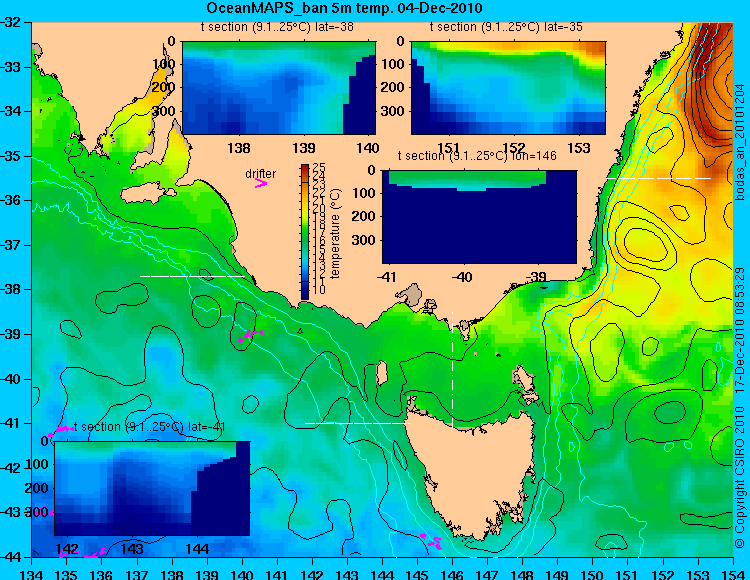
Task: Click the '149' longitude label on the bottom axis
Action: pos(558,575)
